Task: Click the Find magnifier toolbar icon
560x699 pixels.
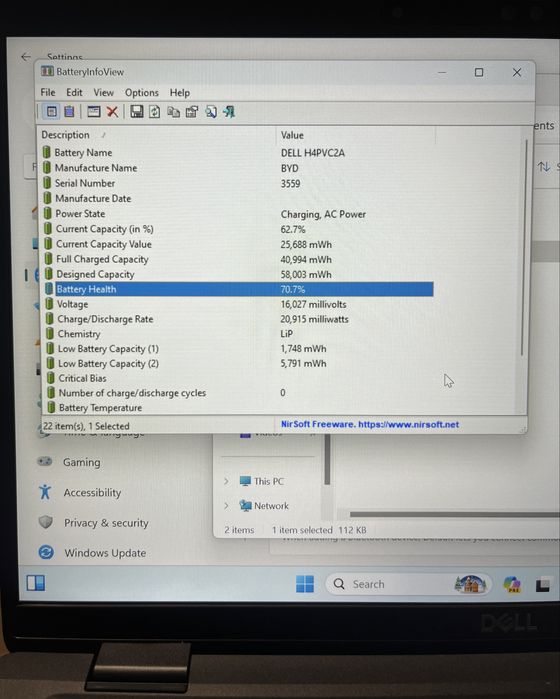Action: pyautogui.click(x=210, y=112)
